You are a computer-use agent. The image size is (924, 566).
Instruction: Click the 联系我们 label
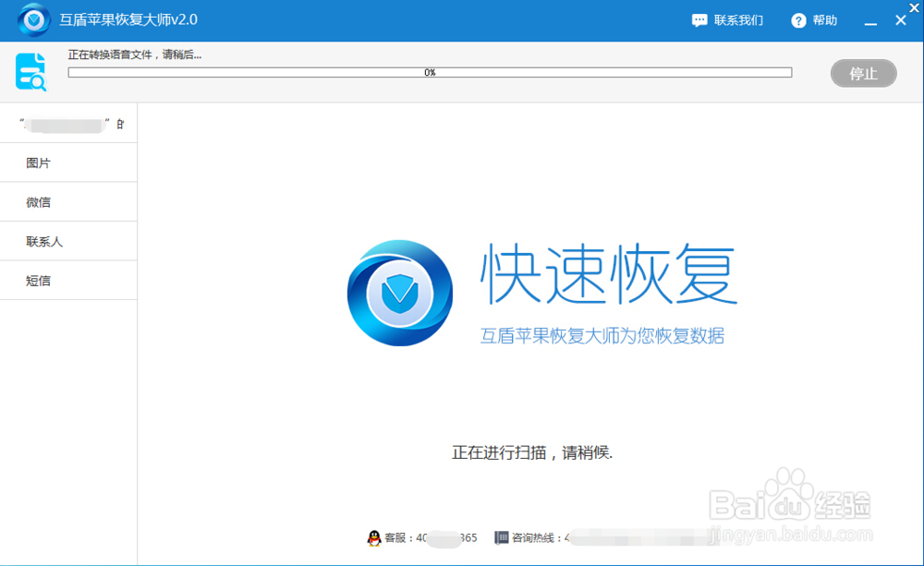tap(738, 20)
